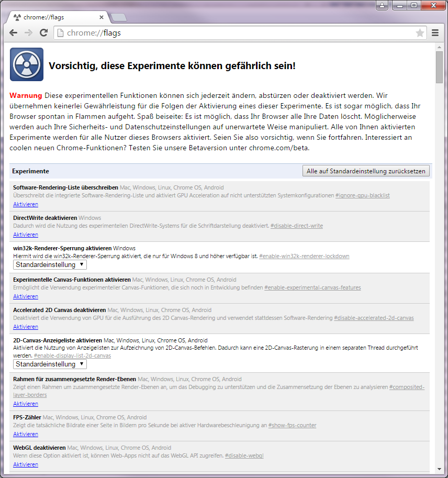Image resolution: width=448 pixels, height=478 pixels.
Task: Activate Experimentelle Canvas-Funktionen
Action: pyautogui.click(x=26, y=296)
